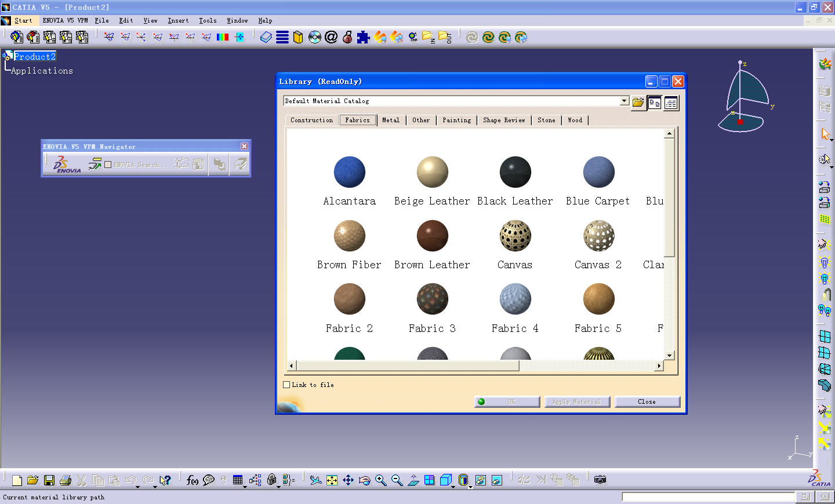Select the Pan arrows tool
The image size is (835, 504).
click(x=348, y=480)
